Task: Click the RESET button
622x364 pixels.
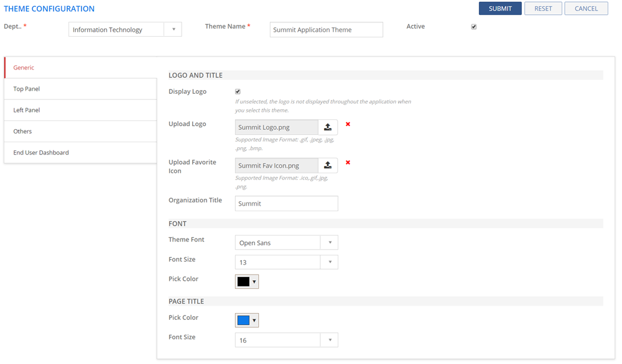Action: coord(543,9)
